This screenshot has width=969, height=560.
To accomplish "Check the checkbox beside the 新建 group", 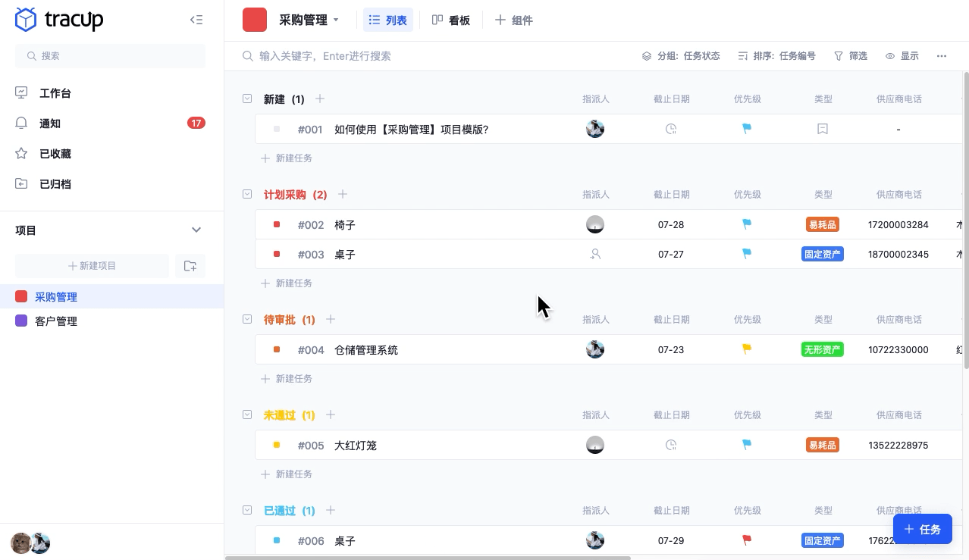I will coord(247,99).
